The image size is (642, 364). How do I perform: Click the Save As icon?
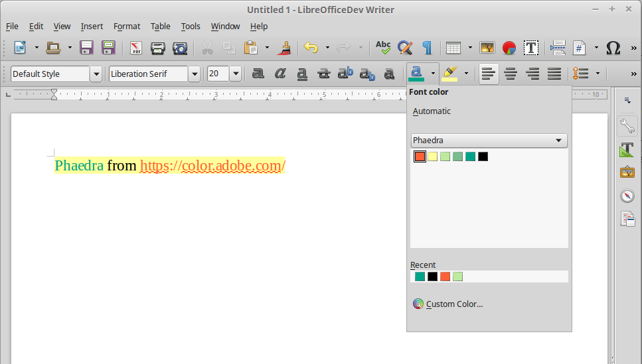point(108,48)
